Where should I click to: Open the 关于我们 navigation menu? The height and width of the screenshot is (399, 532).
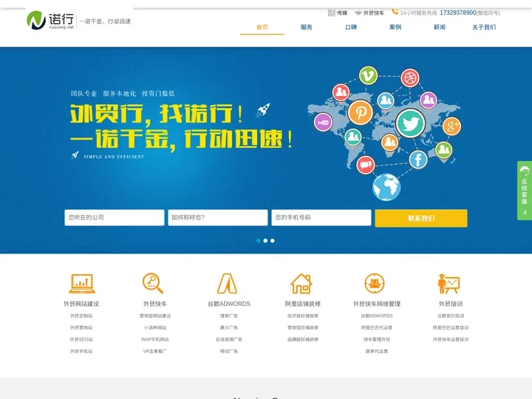pos(484,27)
